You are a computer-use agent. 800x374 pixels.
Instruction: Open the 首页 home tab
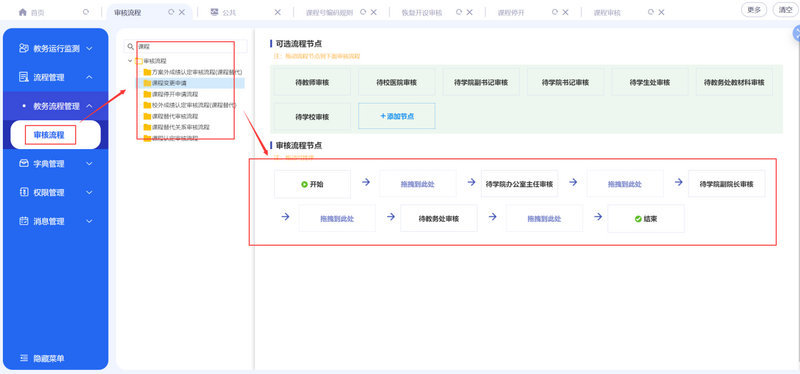(x=36, y=12)
